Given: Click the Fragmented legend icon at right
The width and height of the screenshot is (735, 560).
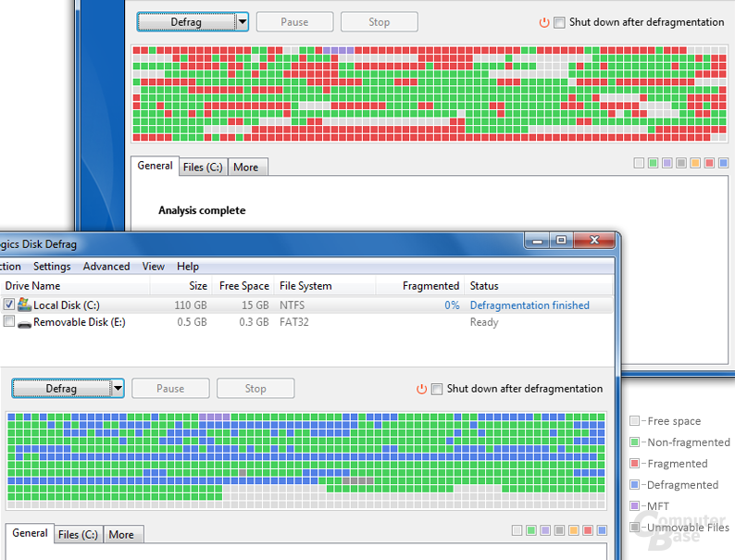Looking at the screenshot, I should click(x=634, y=464).
